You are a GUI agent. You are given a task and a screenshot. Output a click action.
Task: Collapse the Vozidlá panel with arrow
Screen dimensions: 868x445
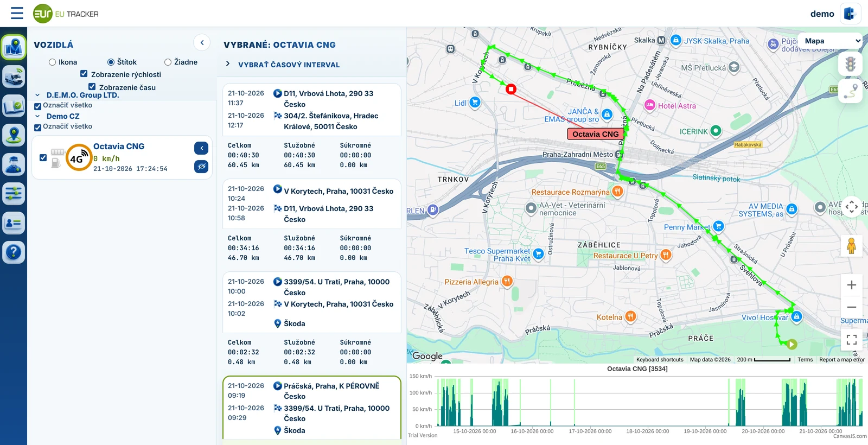point(202,42)
